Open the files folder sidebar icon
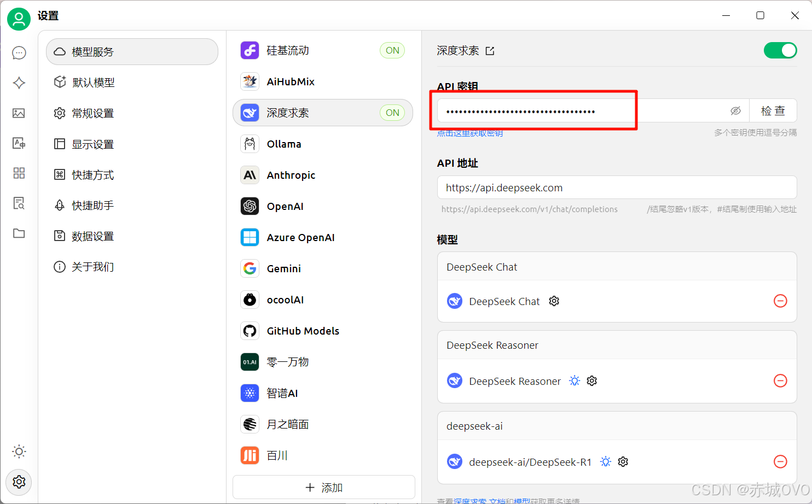812x504 pixels. (19, 233)
